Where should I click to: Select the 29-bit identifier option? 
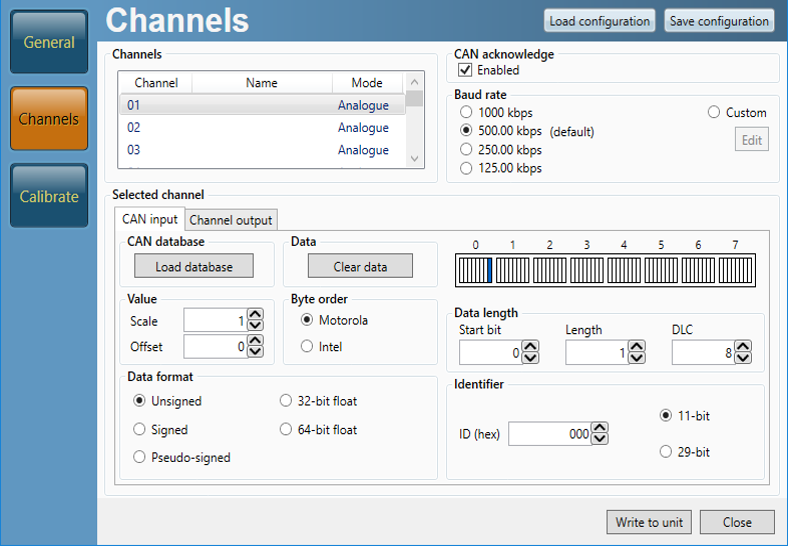pyautogui.click(x=666, y=452)
